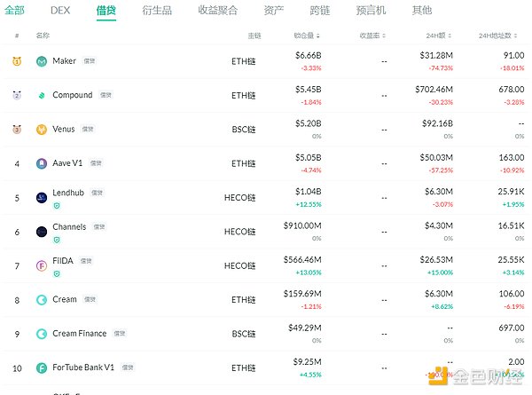532x395 pixels.
Task: Click the Aave V1 logo icon
Action: pos(42,163)
